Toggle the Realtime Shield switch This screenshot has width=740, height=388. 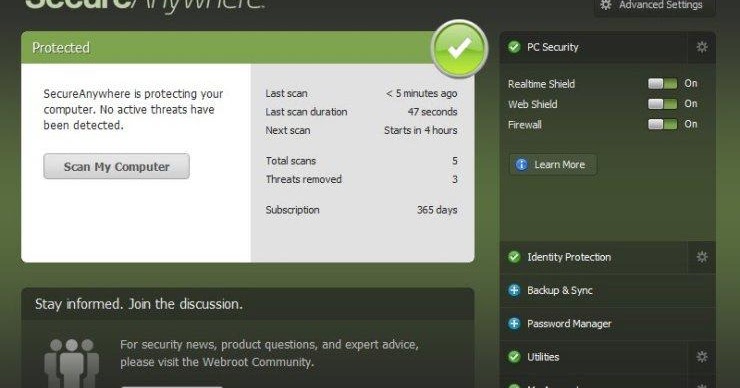663,84
